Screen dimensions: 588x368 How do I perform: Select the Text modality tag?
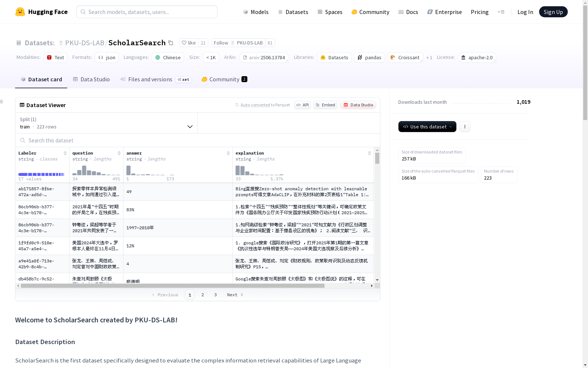coord(55,57)
